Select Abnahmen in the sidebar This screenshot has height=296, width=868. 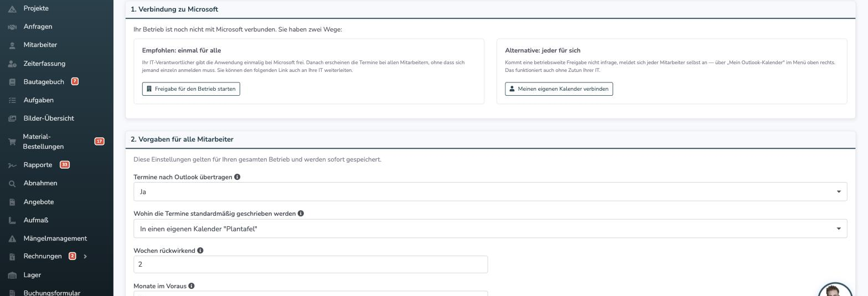(40, 183)
